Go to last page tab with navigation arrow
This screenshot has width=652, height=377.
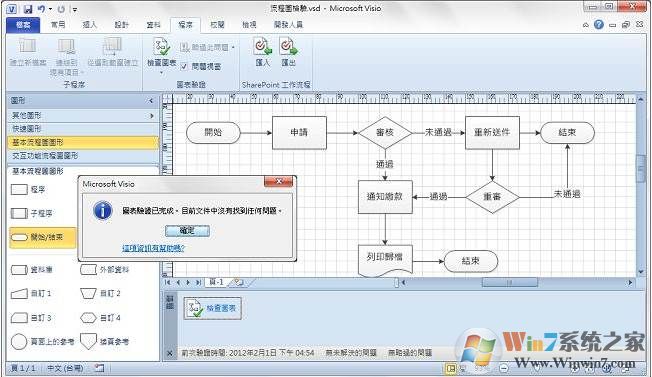coord(198,282)
